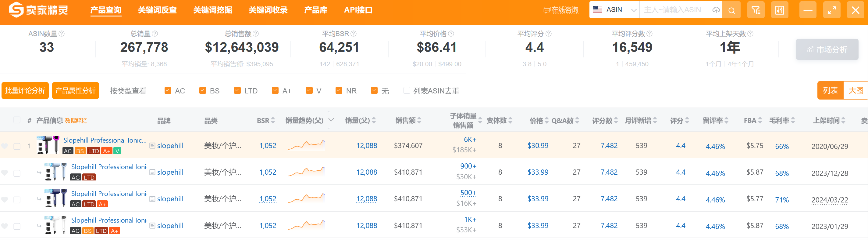Toggle the AC type checkbox
The image size is (868, 240).
click(168, 90)
